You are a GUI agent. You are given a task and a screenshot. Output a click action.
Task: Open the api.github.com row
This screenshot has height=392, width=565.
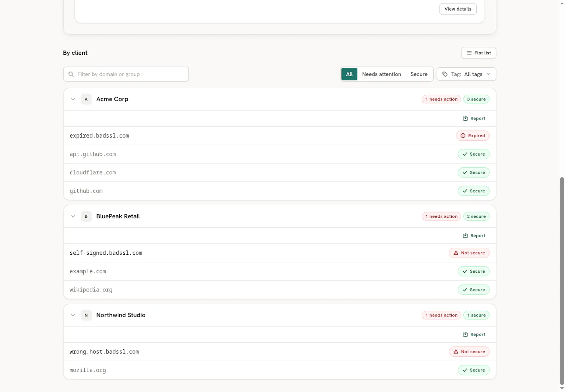(279, 154)
